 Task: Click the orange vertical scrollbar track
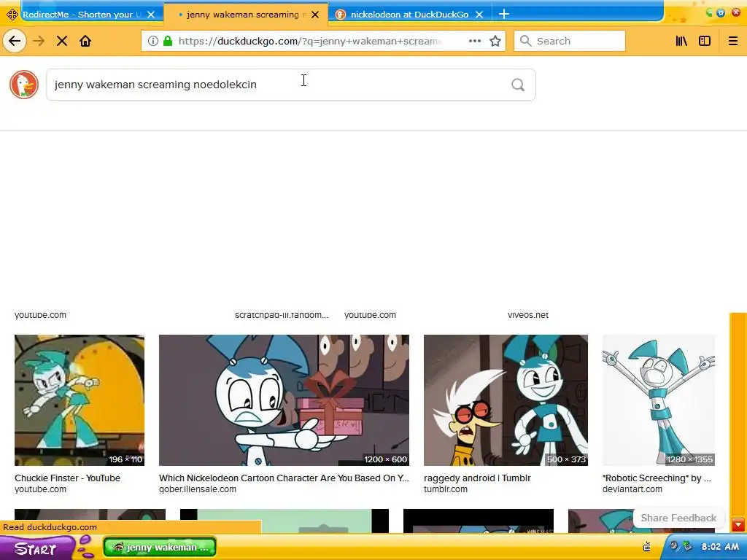point(738,414)
